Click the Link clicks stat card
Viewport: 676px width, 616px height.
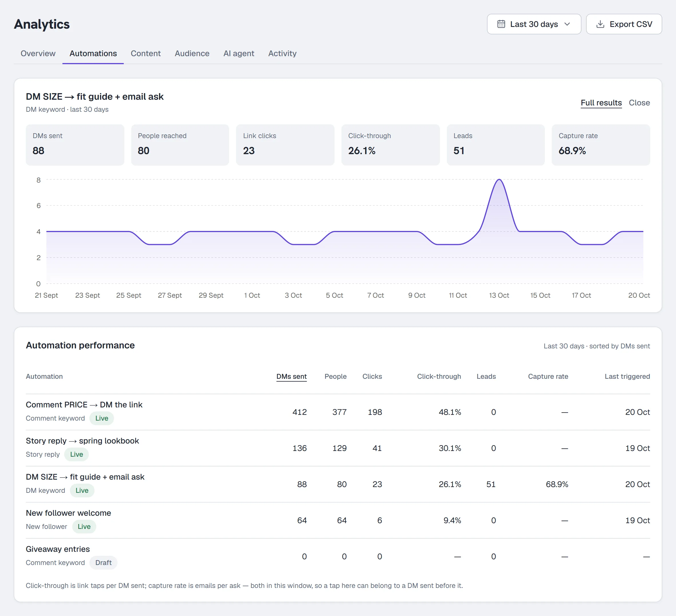pyautogui.click(x=285, y=145)
